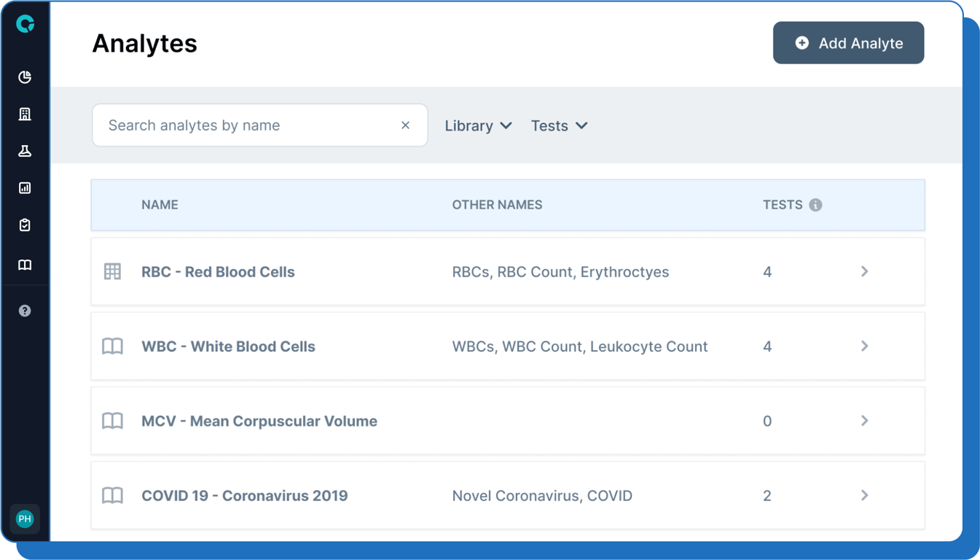Sort by the Name column header
Image resolution: width=980 pixels, height=560 pixels.
tap(160, 205)
